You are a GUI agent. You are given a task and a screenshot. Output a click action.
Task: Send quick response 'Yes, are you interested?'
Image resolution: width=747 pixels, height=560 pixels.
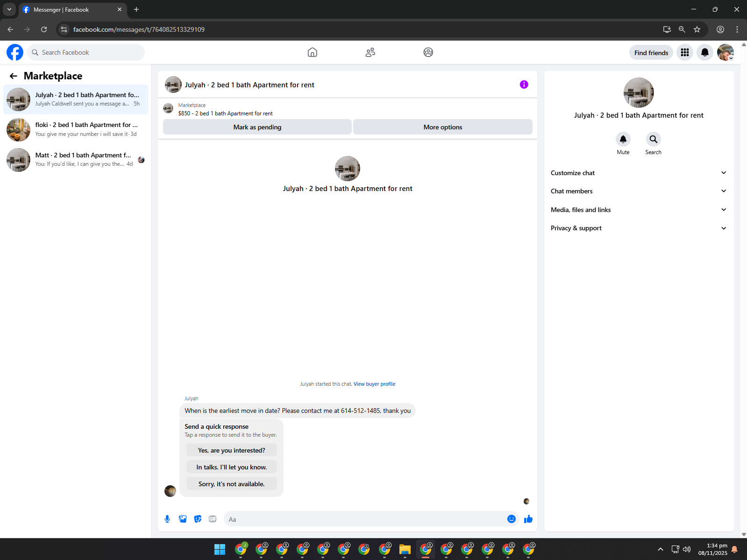(x=232, y=450)
